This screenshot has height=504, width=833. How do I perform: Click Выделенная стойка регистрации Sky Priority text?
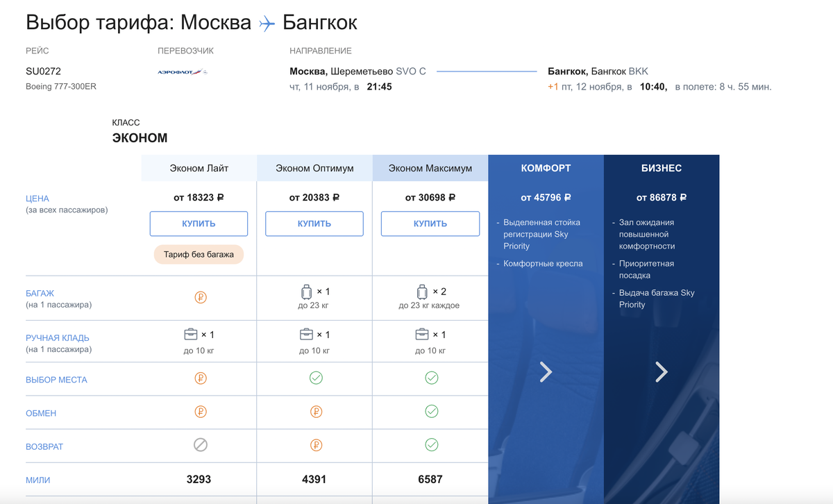pyautogui.click(x=541, y=234)
